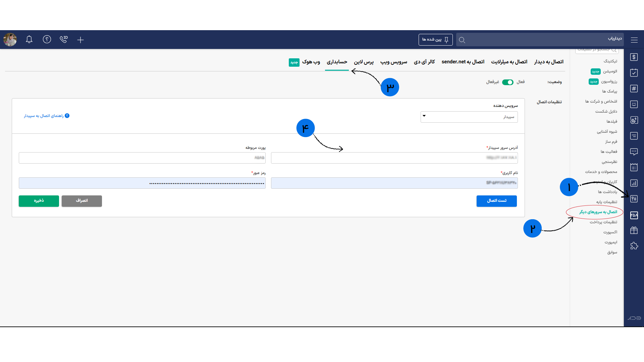
Task: Click the پین شده ها pinned button
Action: point(435,40)
